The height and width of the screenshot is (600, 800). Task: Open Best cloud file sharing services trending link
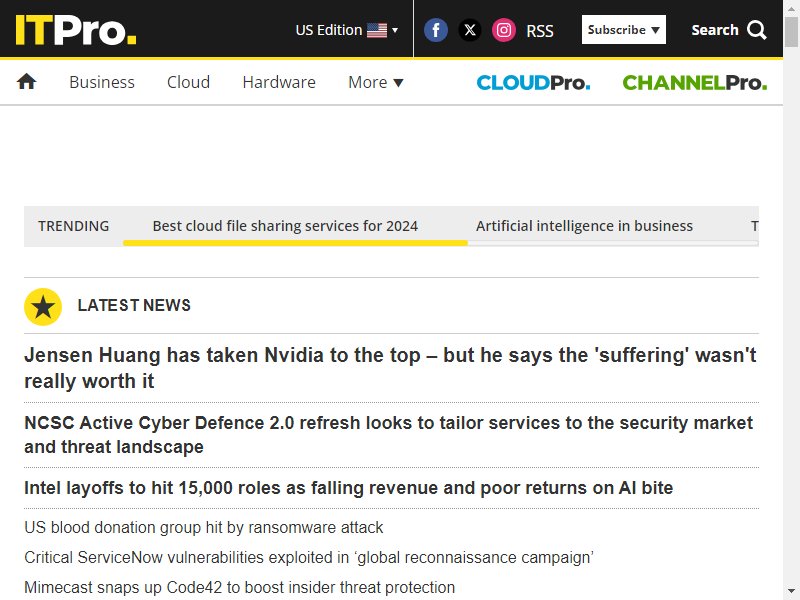click(285, 226)
